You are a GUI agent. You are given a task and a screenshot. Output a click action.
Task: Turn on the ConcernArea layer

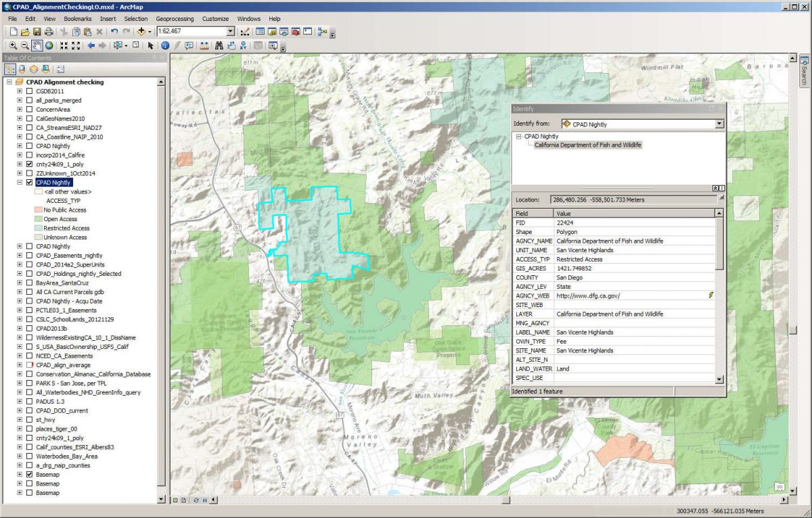click(29, 110)
